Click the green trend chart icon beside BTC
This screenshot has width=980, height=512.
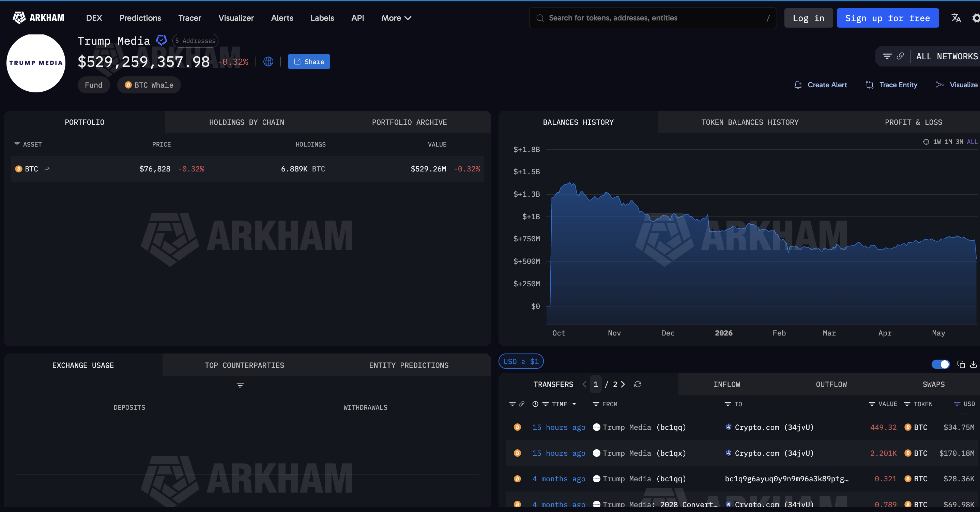[47, 169]
